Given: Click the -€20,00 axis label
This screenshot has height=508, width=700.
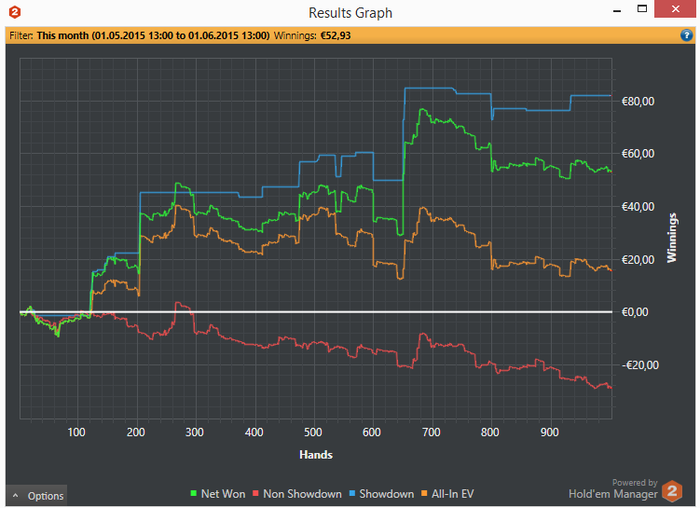Looking at the screenshot, I should 640,365.
